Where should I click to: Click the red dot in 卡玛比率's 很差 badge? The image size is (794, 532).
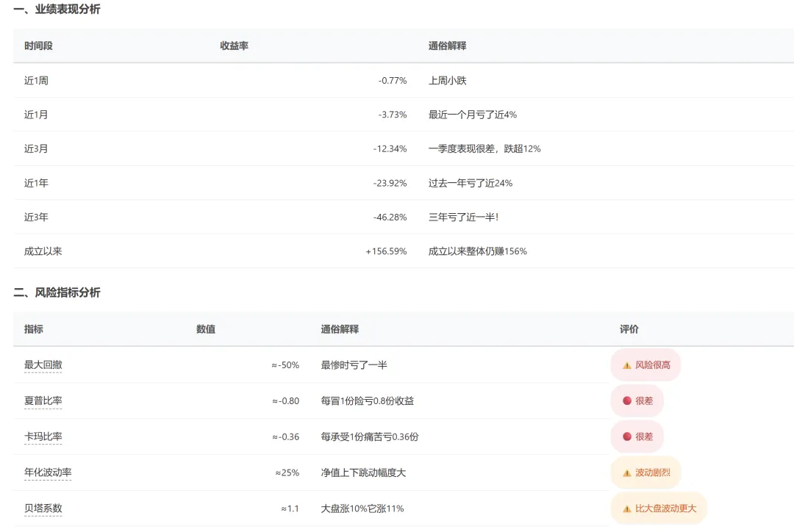pos(627,436)
